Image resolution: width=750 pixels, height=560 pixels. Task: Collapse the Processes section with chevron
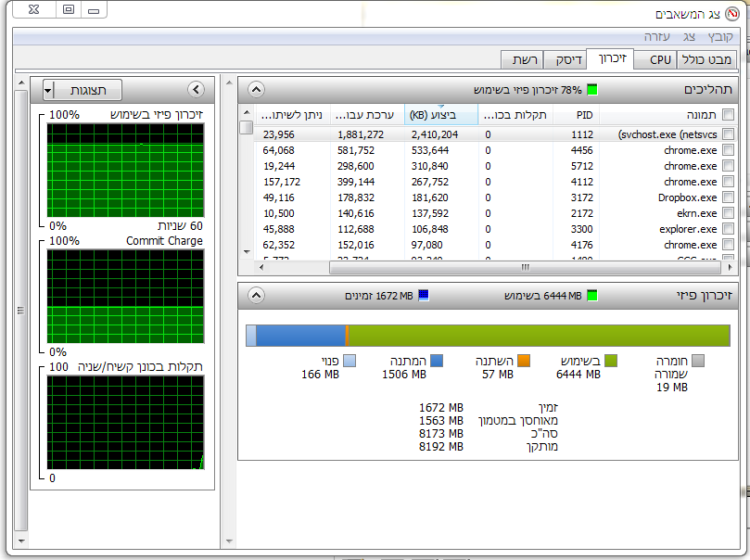(257, 89)
